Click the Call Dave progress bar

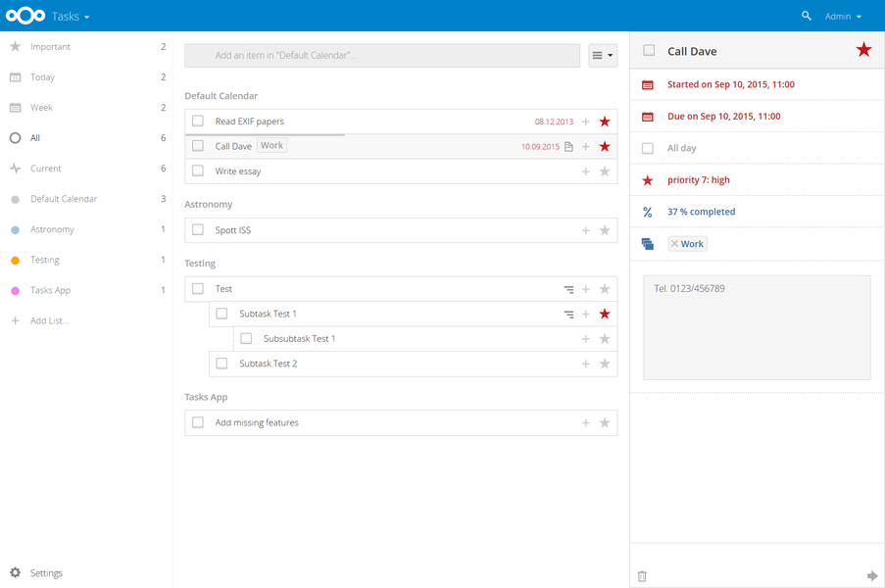265,135
